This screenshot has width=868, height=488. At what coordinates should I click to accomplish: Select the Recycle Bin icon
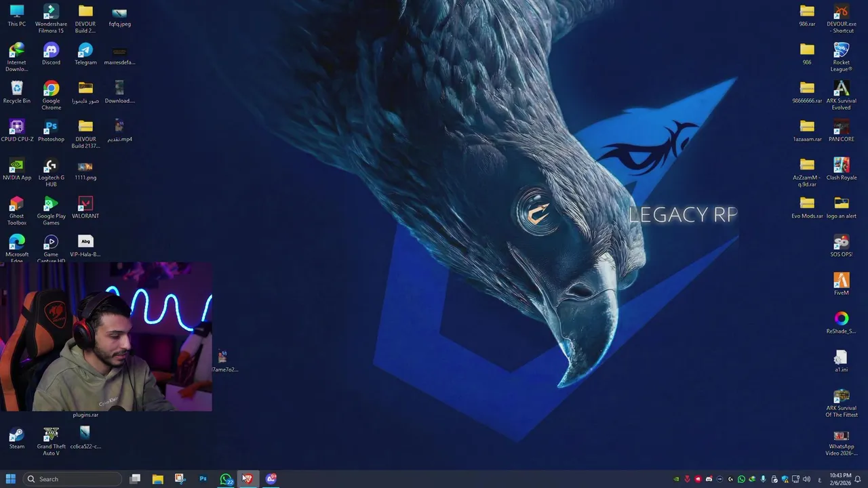(x=17, y=93)
